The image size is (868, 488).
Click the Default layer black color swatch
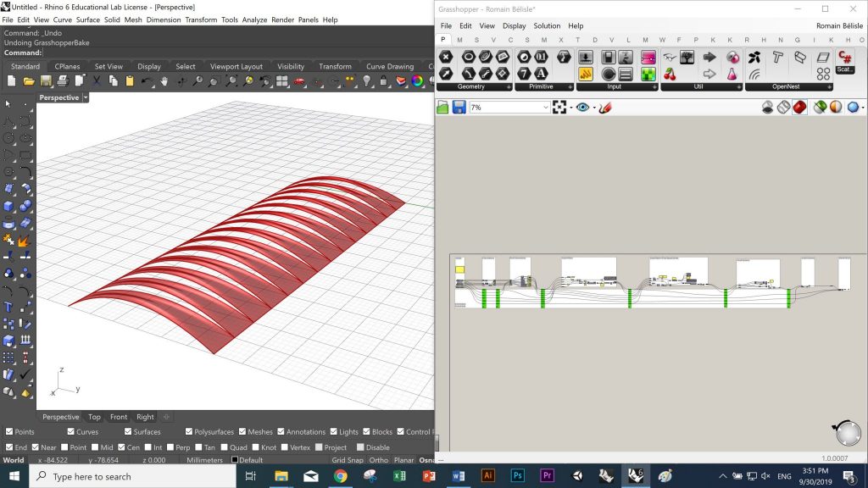235,460
